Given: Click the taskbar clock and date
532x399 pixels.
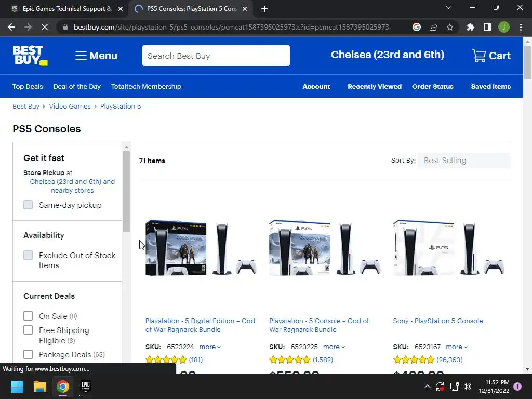Looking at the screenshot, I should click(494, 387).
